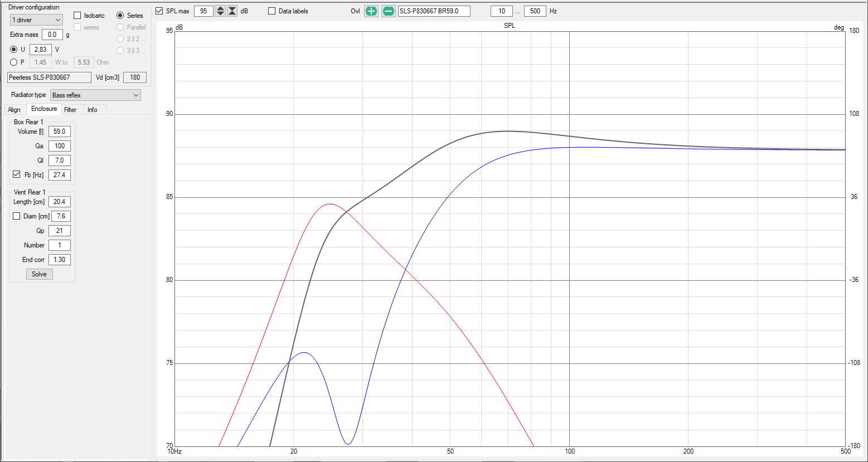
Task: Click the vent Diam 7.6 field
Action: pos(61,216)
